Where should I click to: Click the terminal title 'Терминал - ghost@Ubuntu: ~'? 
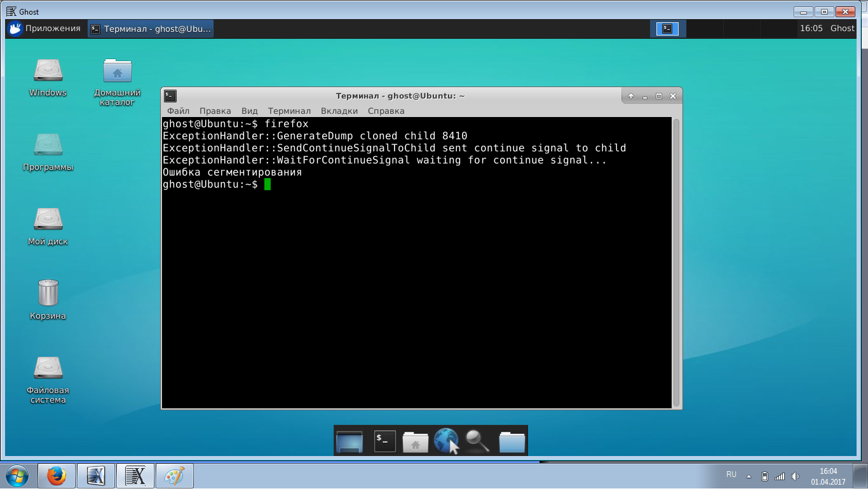click(x=400, y=96)
